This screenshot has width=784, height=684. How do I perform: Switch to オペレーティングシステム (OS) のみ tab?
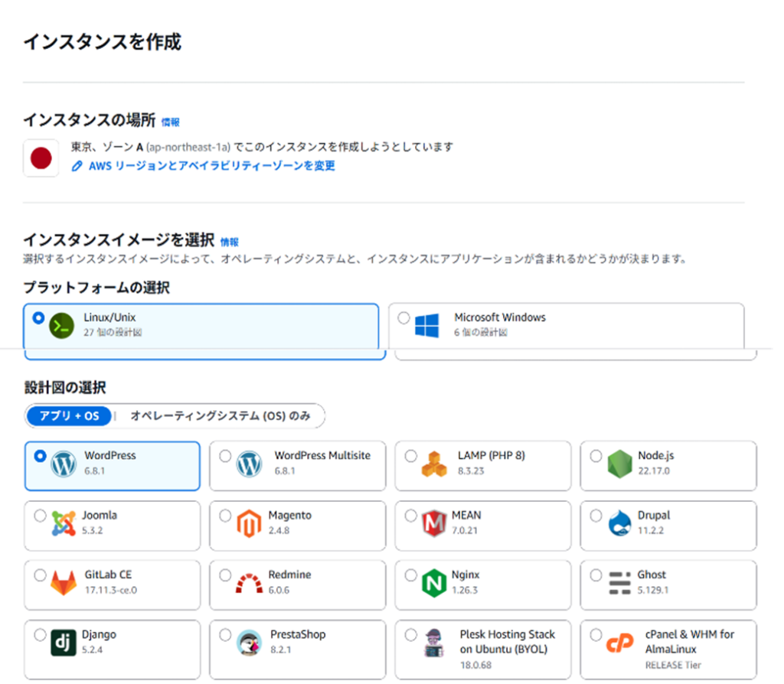[220, 415]
